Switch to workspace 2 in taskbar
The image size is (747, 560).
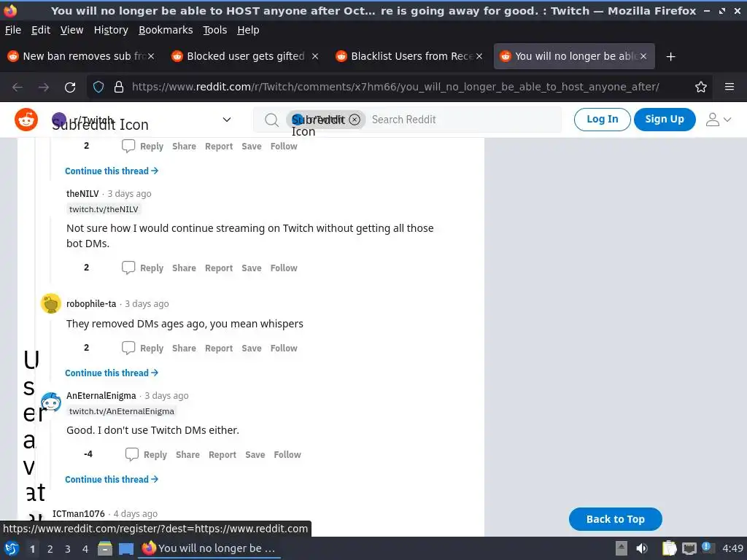click(x=50, y=548)
